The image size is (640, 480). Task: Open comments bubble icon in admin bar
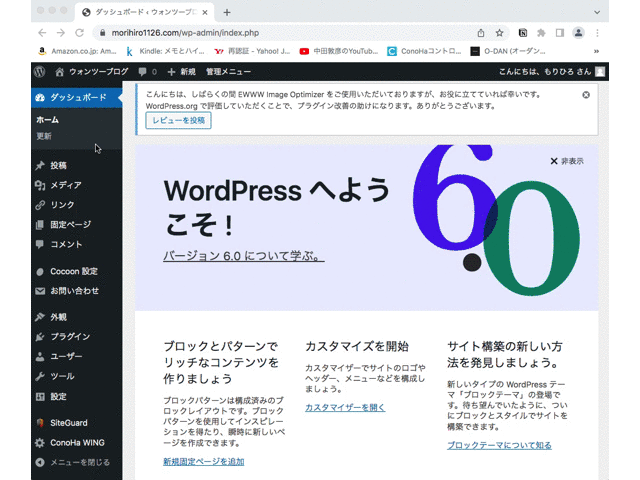(x=142, y=72)
